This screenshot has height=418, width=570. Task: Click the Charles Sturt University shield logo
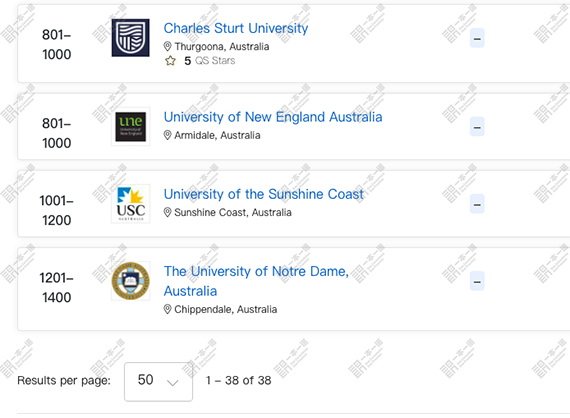[131, 38]
